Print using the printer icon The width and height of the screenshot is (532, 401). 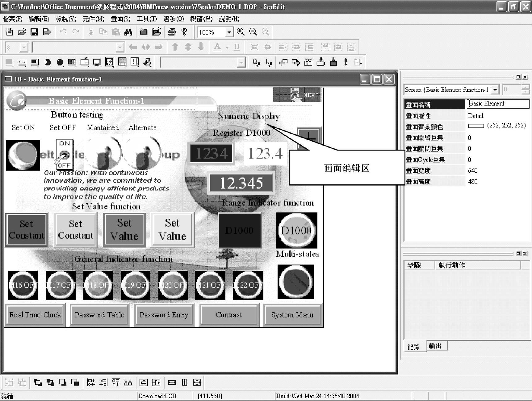172,32
